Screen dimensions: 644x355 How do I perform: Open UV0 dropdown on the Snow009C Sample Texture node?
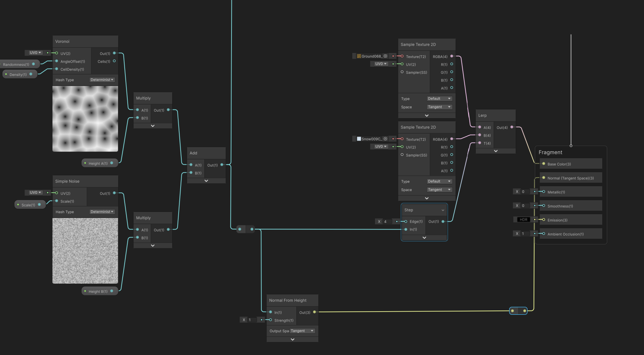click(x=381, y=147)
